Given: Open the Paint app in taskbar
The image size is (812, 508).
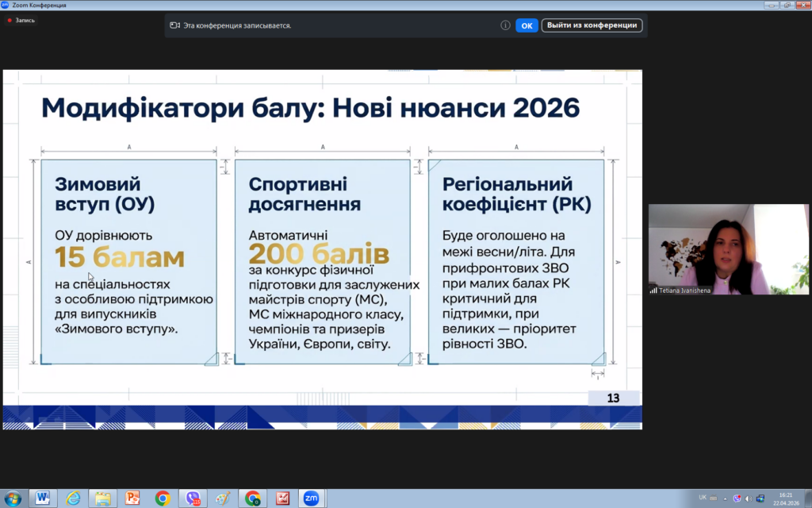Looking at the screenshot, I should (223, 498).
